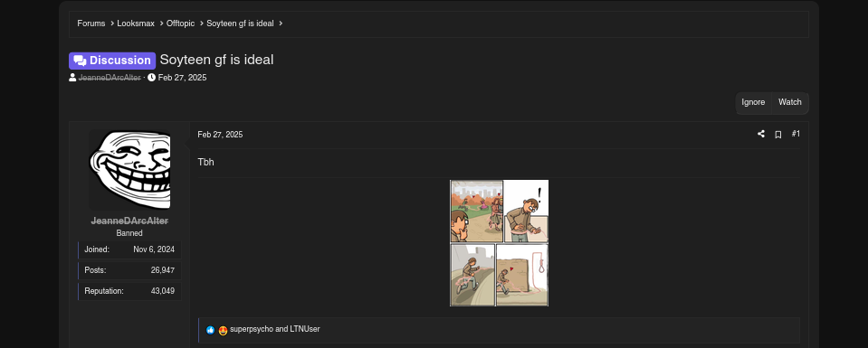The width and height of the screenshot is (868, 348).
Task: Click the chevron after the Forums breadcrumb
Action: [x=112, y=24]
